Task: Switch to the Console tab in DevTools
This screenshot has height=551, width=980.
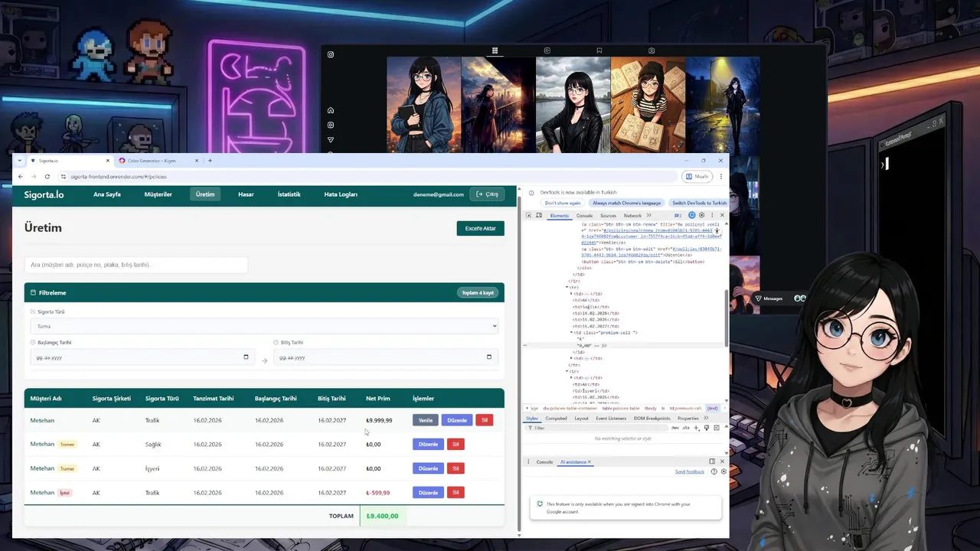Action: (584, 216)
